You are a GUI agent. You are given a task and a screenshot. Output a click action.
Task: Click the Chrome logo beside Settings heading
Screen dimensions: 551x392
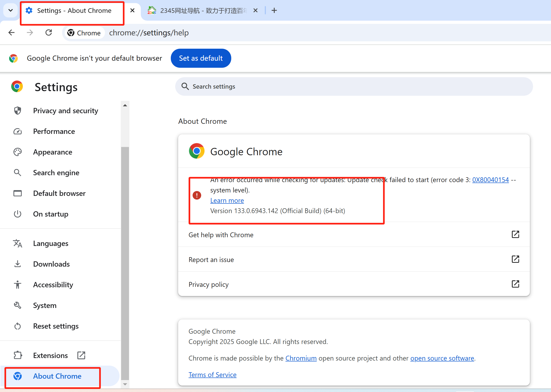17,87
